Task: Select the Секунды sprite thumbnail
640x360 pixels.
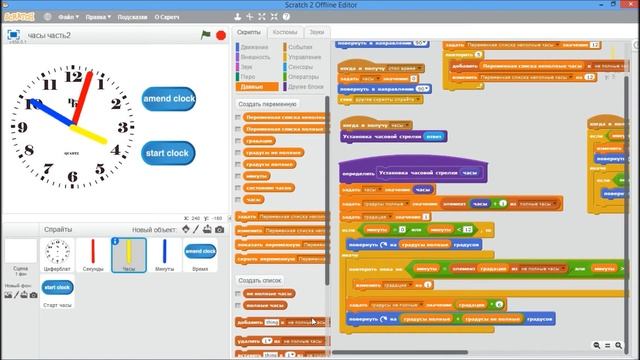Action: (93, 256)
